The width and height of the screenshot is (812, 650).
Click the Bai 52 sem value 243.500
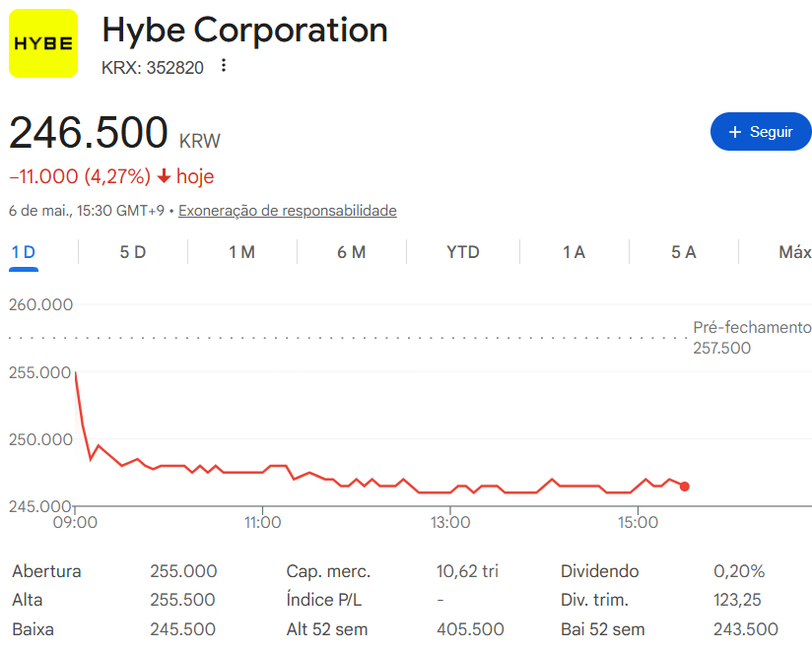pyautogui.click(x=746, y=629)
